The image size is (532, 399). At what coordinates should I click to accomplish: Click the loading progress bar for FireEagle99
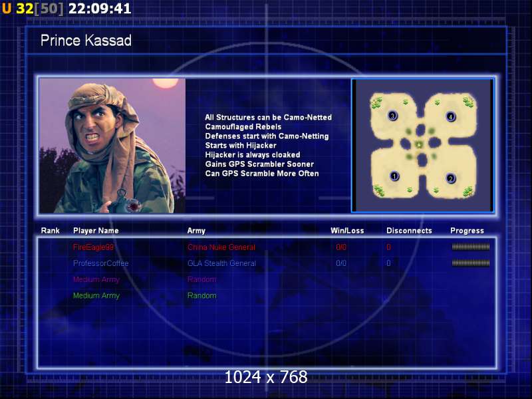(471, 247)
